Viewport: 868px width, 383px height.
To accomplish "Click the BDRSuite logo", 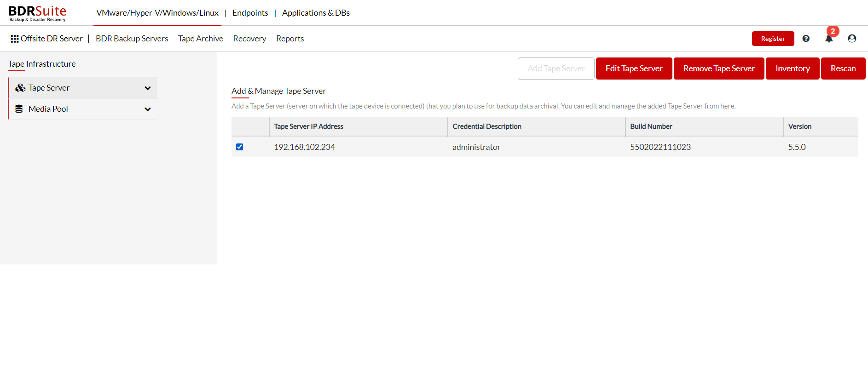I will (37, 13).
